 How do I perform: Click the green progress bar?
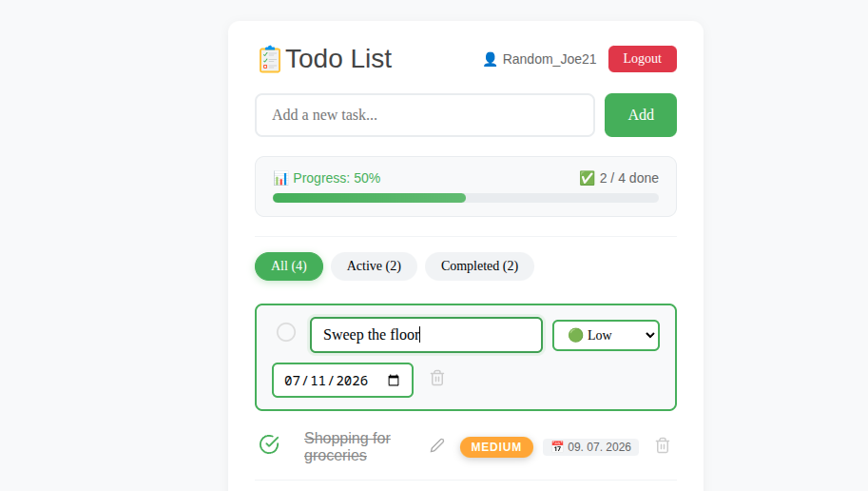369,198
